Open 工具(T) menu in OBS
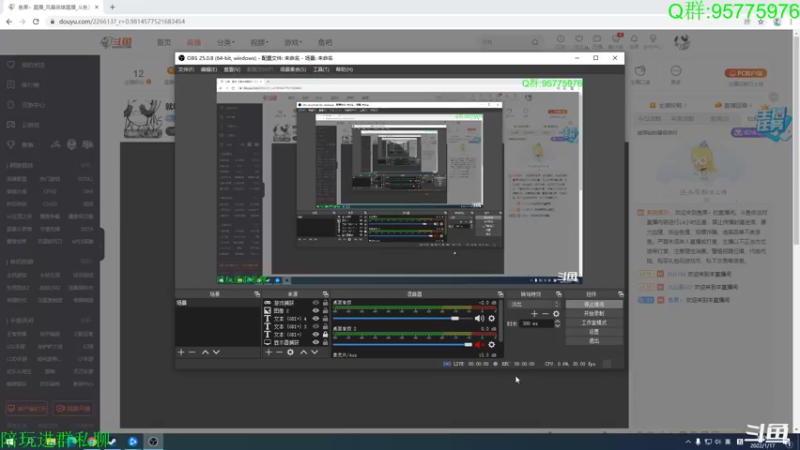The height and width of the screenshot is (450, 800). 321,69
